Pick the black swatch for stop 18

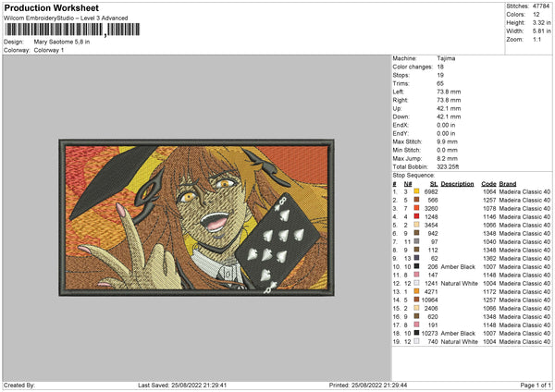416,333
